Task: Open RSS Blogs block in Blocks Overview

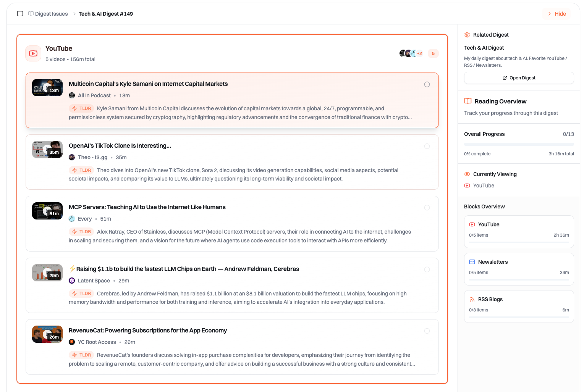Action: (519, 307)
